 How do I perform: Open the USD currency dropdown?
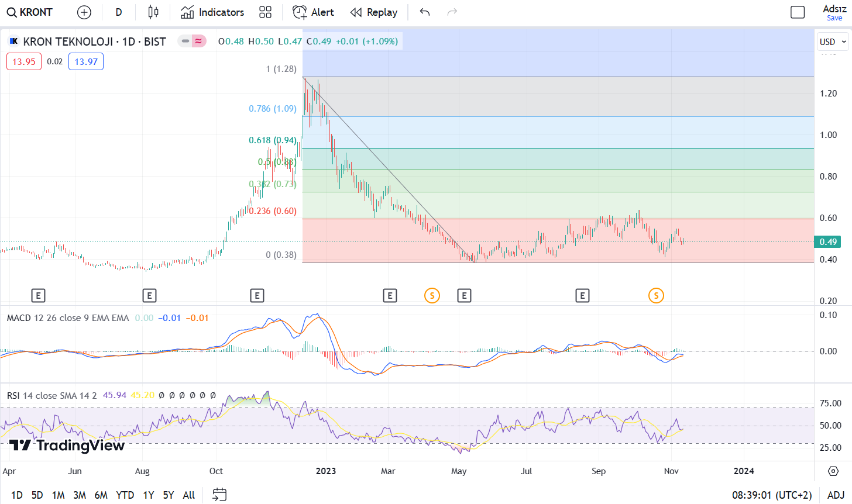833,42
